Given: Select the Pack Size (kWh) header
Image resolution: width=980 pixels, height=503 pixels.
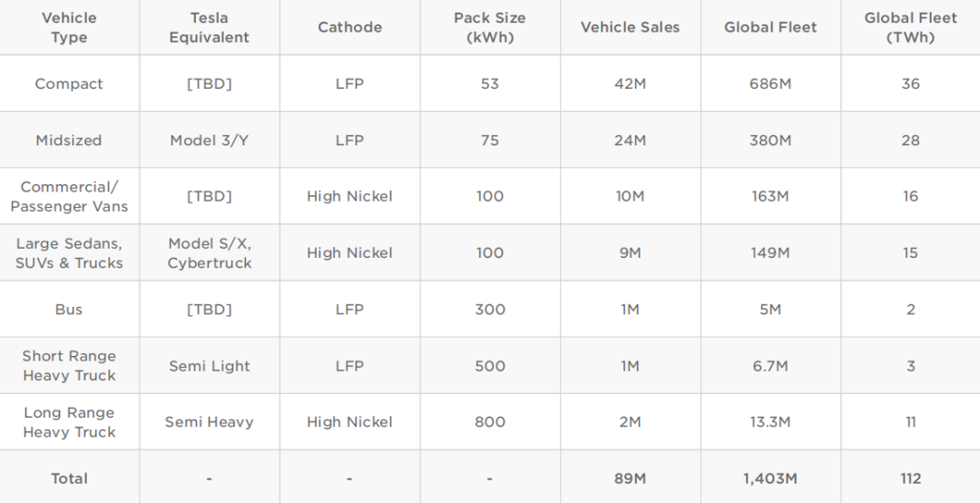Looking at the screenshot, I should coord(490,27).
